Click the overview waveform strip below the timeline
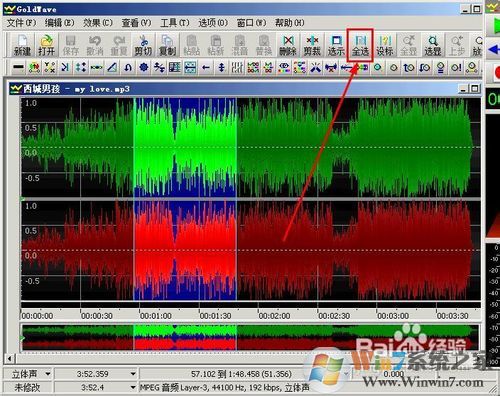500x396 pixels. pos(250,337)
